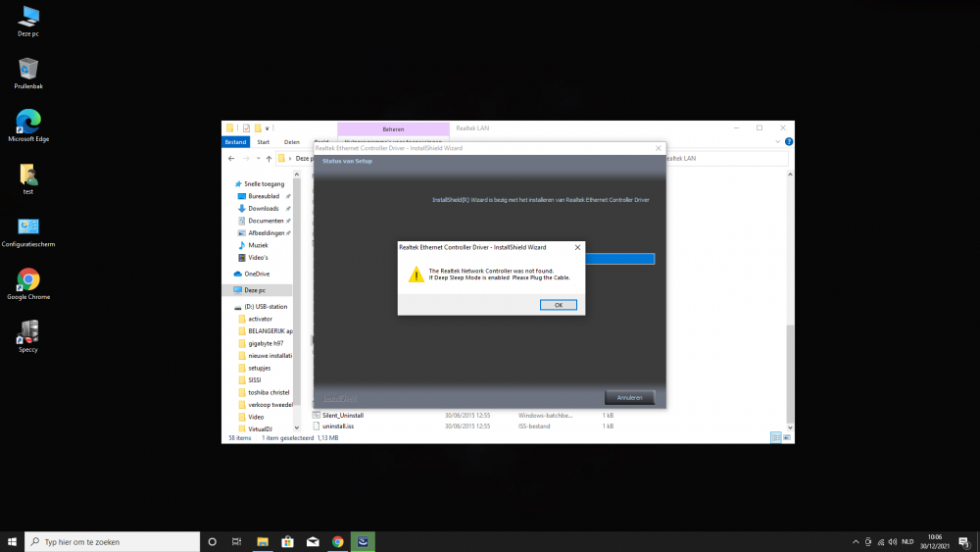Open the nieuwe installatie folder

point(270,356)
